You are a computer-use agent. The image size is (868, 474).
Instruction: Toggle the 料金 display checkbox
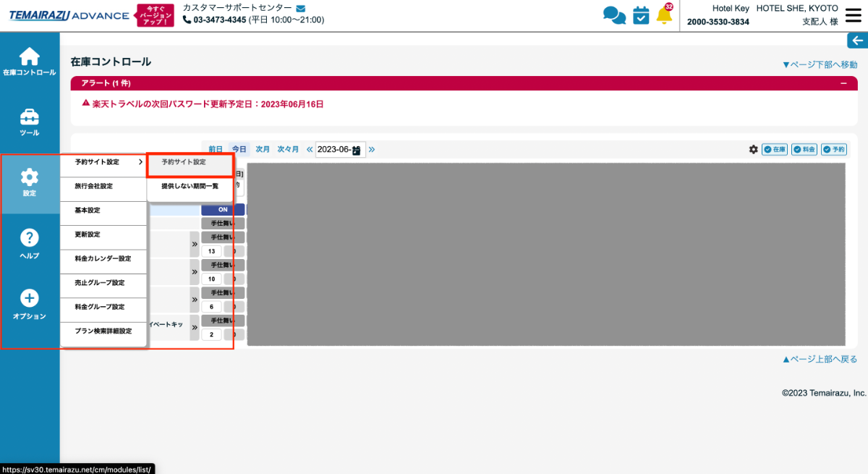[804, 149]
